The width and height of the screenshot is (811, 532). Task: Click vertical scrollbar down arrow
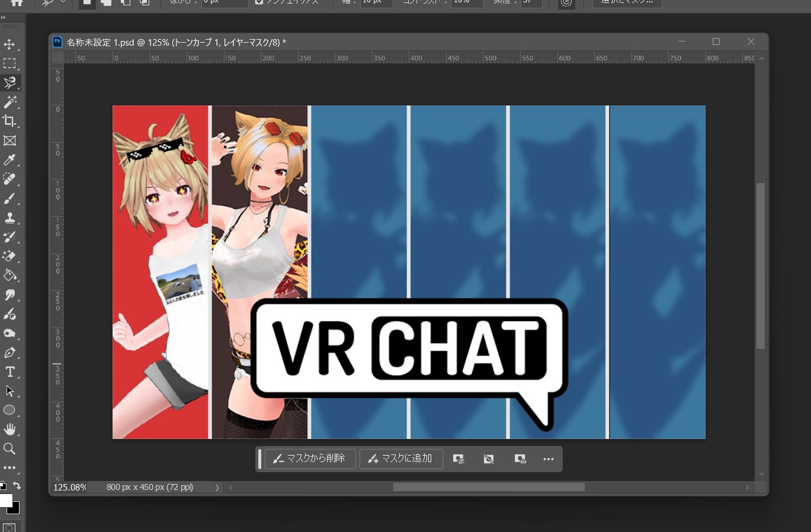pos(761,474)
